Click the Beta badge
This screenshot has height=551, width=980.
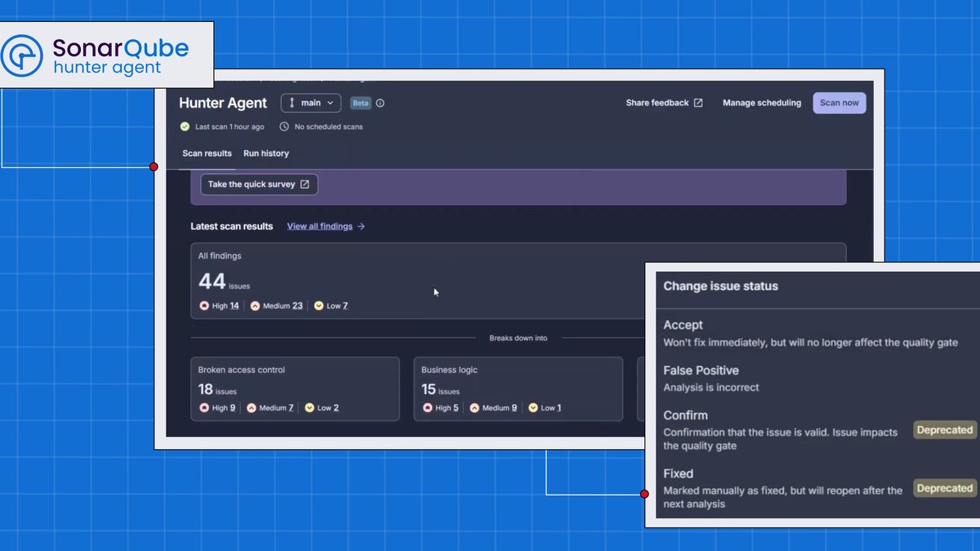pos(360,103)
